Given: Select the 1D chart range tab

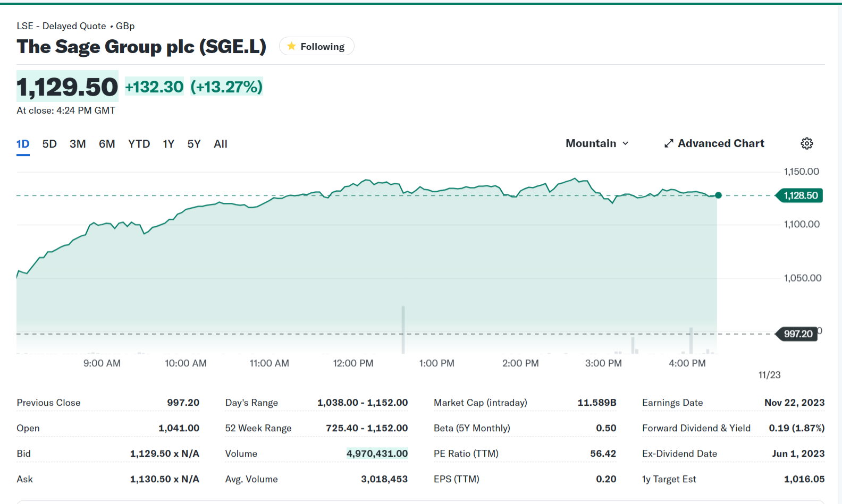Looking at the screenshot, I should 23,144.
